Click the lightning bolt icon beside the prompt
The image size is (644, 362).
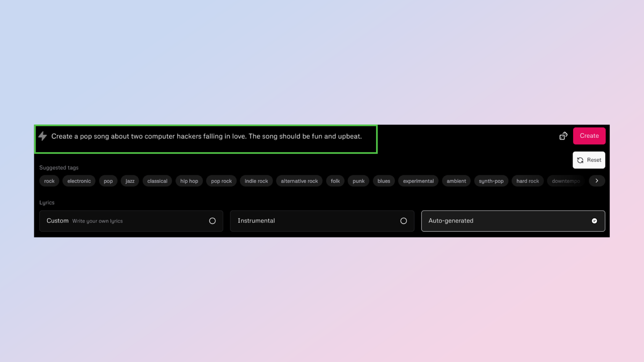42,136
